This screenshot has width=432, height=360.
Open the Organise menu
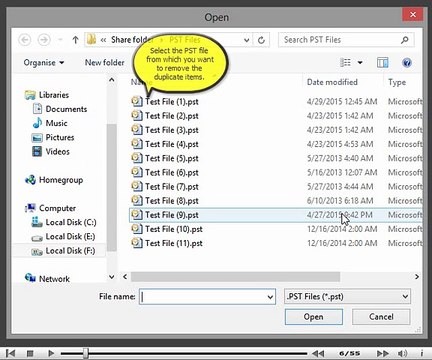click(44, 63)
